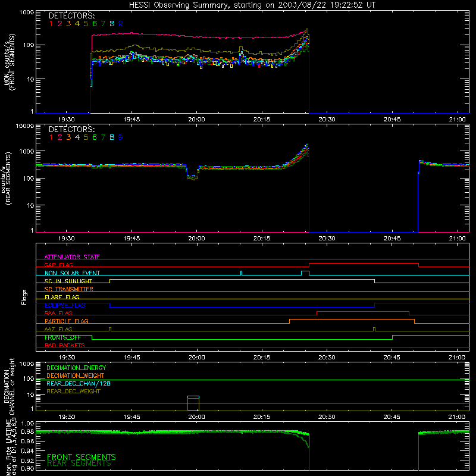Select detector 6 legend number in front segments plot
The width and height of the screenshot is (476, 476).
[x=95, y=24]
